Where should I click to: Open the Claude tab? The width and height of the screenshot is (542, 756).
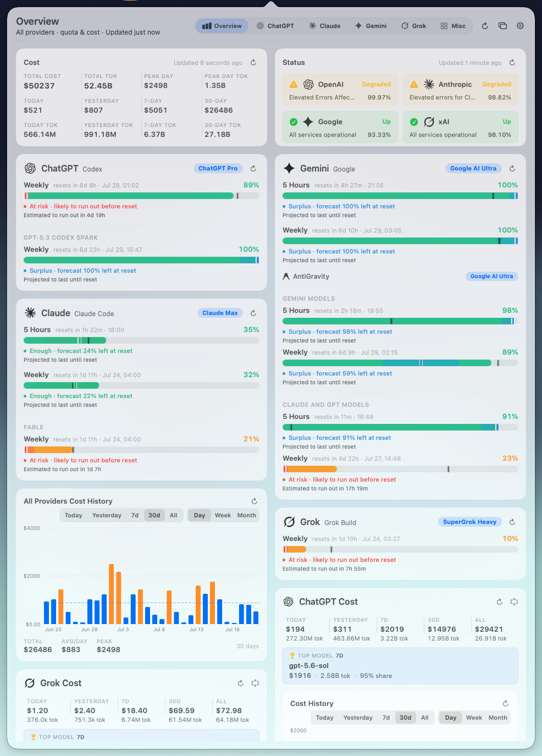tap(324, 26)
